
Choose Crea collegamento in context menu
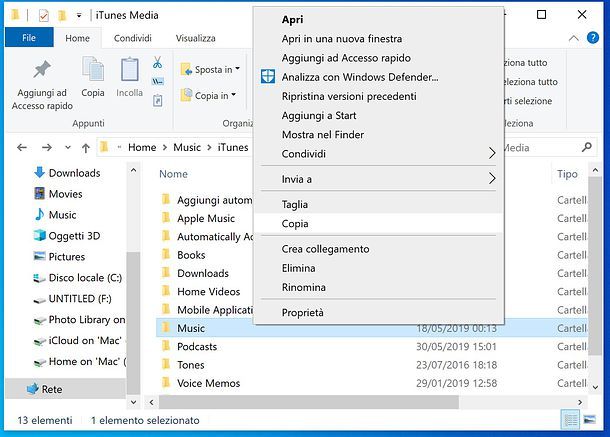pos(379,249)
